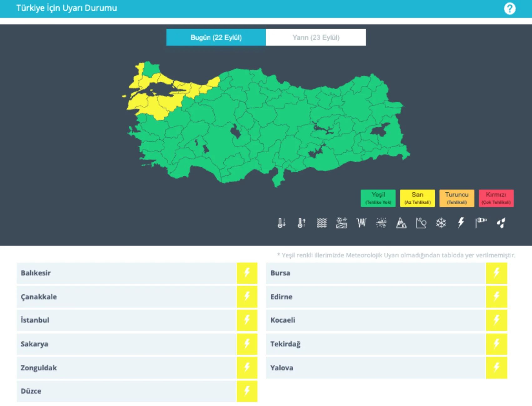
Task: Open the Düzce warning row
Action: click(137, 391)
